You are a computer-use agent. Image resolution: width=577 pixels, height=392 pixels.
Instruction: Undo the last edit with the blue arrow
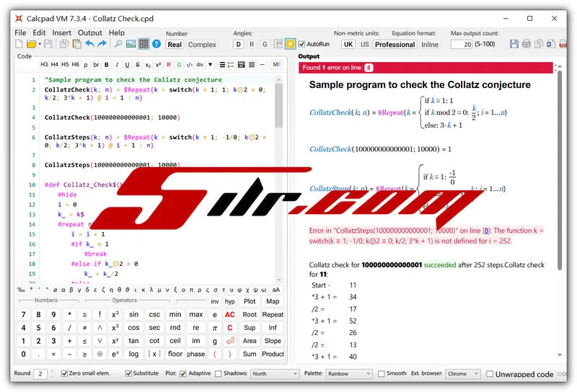pyautogui.click(x=89, y=44)
